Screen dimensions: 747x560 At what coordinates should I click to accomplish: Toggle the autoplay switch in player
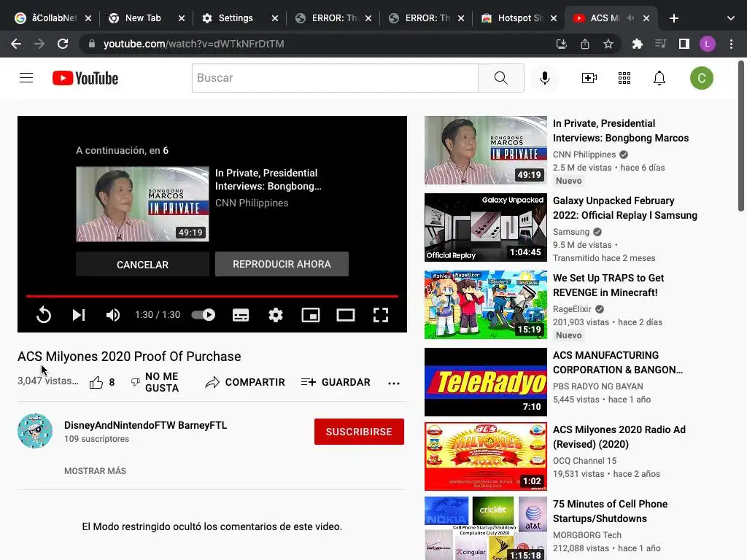click(x=204, y=315)
